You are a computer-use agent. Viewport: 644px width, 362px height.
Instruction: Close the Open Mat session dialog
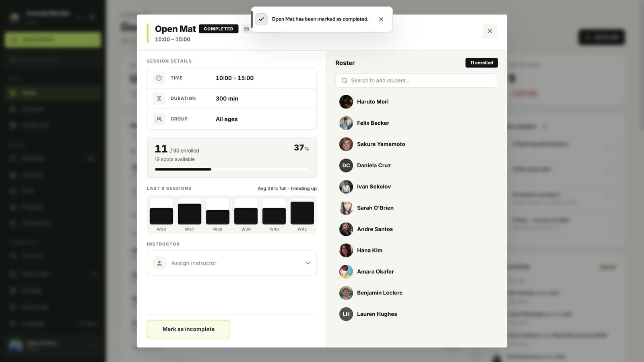tap(489, 31)
